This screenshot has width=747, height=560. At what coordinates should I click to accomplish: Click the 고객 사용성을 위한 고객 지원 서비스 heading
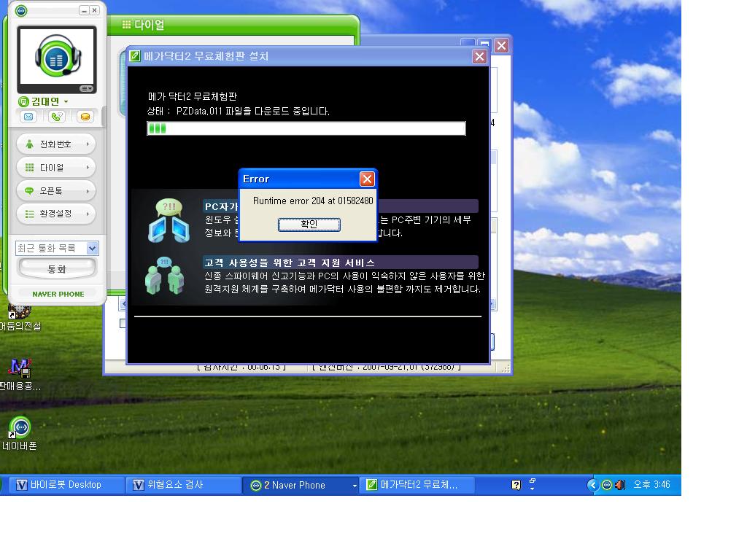290,262
